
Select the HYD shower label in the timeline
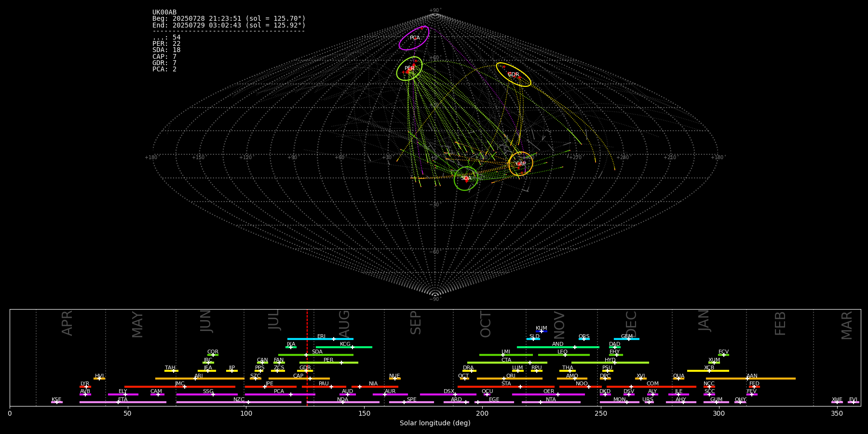(610, 360)
